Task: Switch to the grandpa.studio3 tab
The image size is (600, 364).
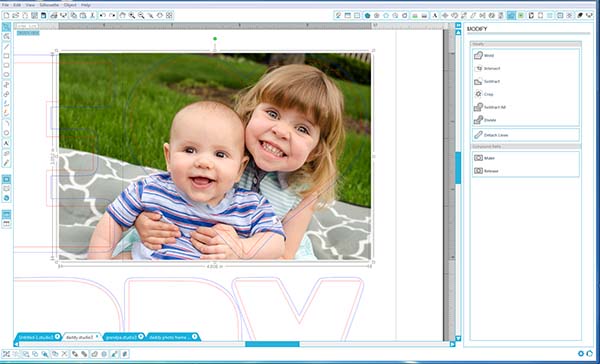Action: (x=121, y=337)
